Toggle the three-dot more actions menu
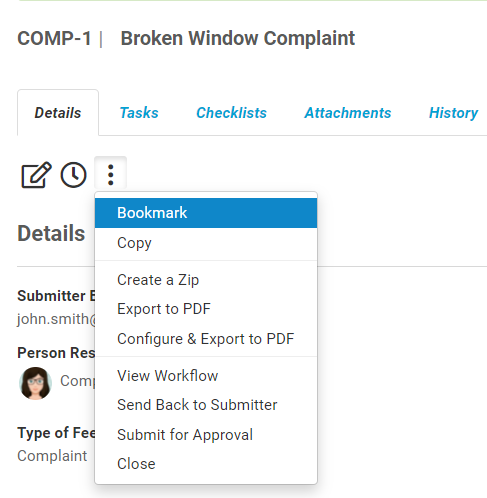 111,174
